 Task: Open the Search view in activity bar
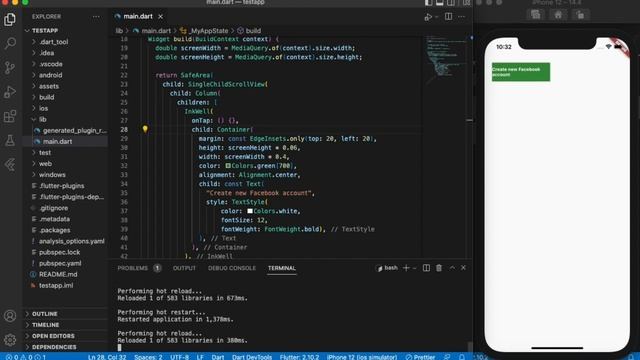(10, 43)
